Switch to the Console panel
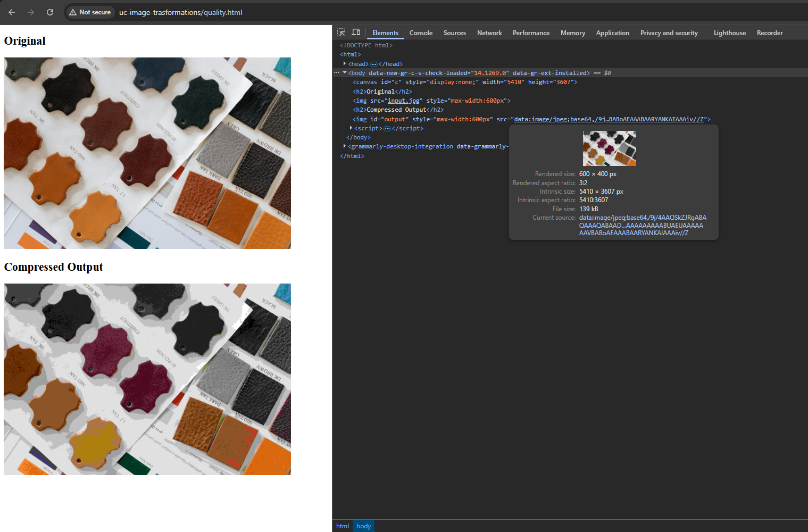The width and height of the screenshot is (808, 532). pyautogui.click(x=421, y=32)
